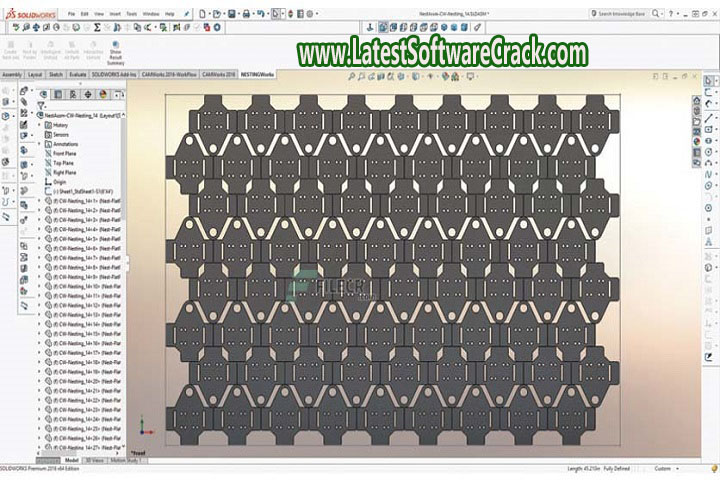This screenshot has width=720, height=480.
Task: Click the View Settings monitor icon
Action: (470, 77)
